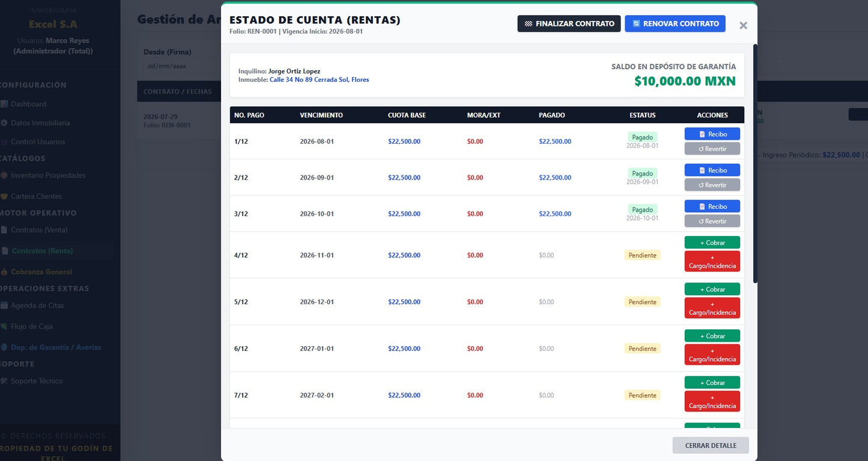
Task: Click the Soporte Técnico tools icon
Action: 4,381
